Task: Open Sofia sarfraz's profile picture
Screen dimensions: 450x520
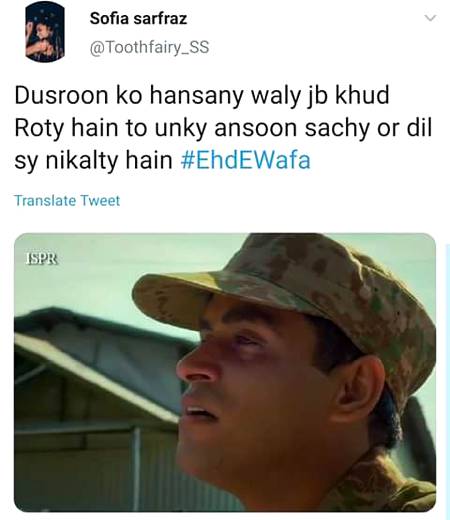Action: tap(45, 33)
